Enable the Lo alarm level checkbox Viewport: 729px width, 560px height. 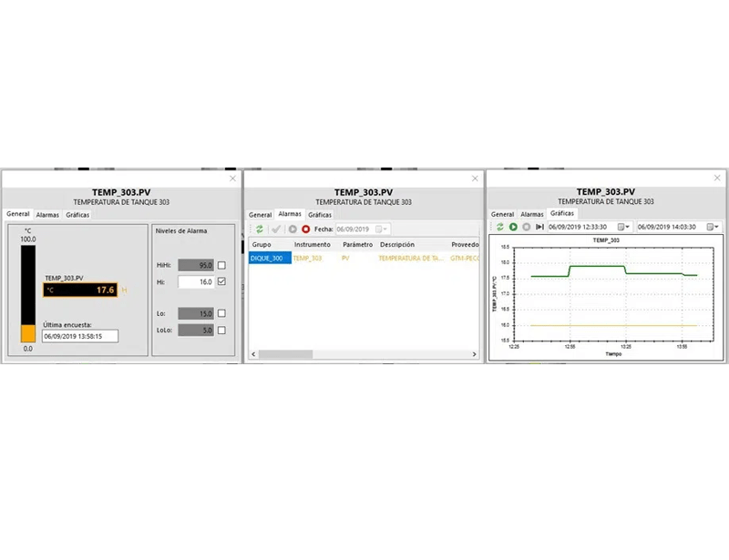(x=221, y=313)
